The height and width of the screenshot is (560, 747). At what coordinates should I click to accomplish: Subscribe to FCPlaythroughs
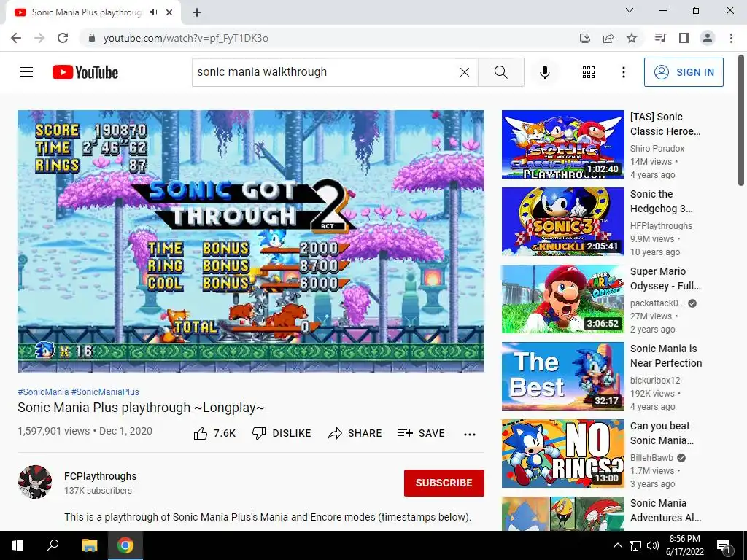pos(444,483)
